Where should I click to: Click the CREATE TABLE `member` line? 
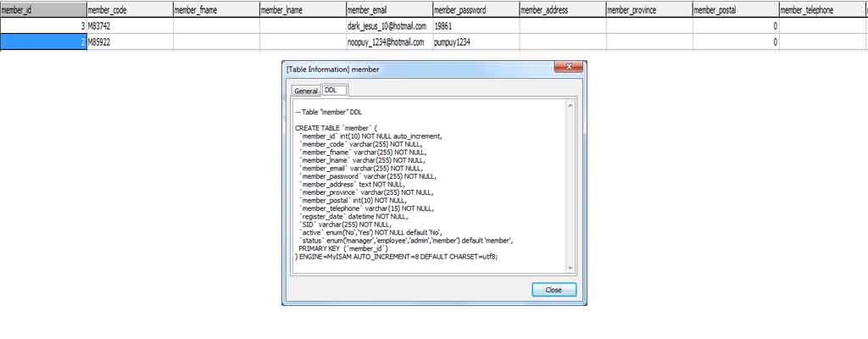click(337, 127)
